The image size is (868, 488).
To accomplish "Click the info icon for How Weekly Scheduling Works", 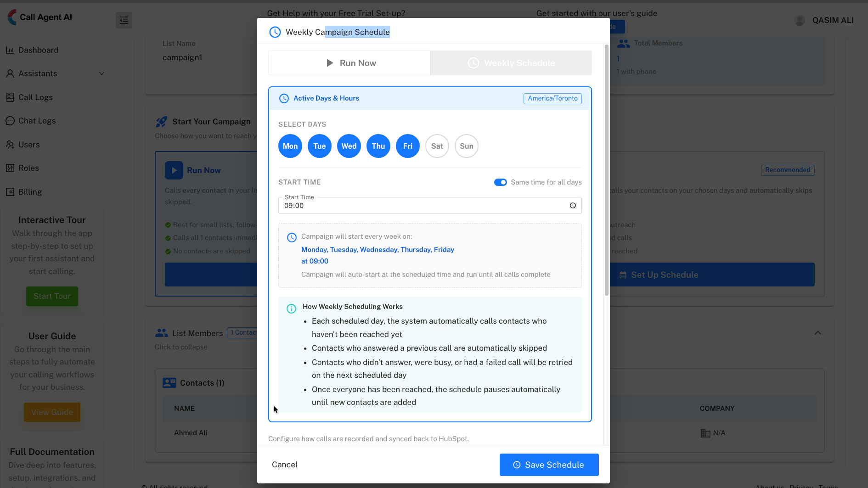I will coord(291,309).
